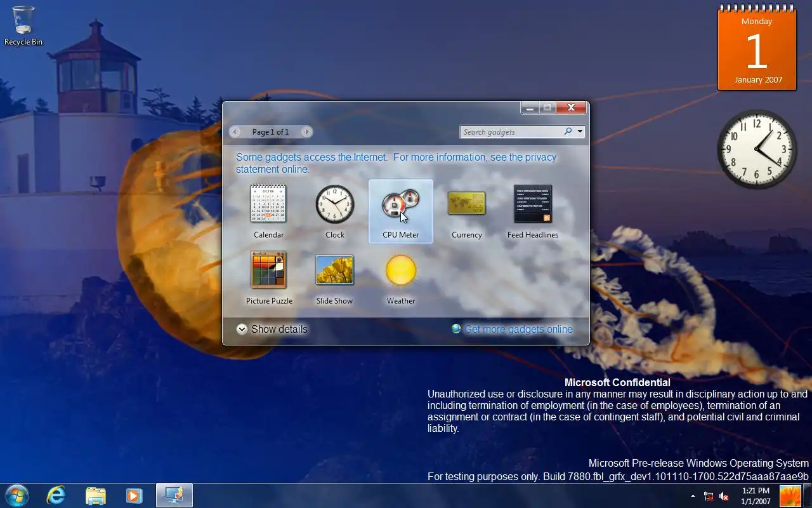Click the tulip thumbnail beside the clock
This screenshot has width=812, height=508.
(x=790, y=495)
